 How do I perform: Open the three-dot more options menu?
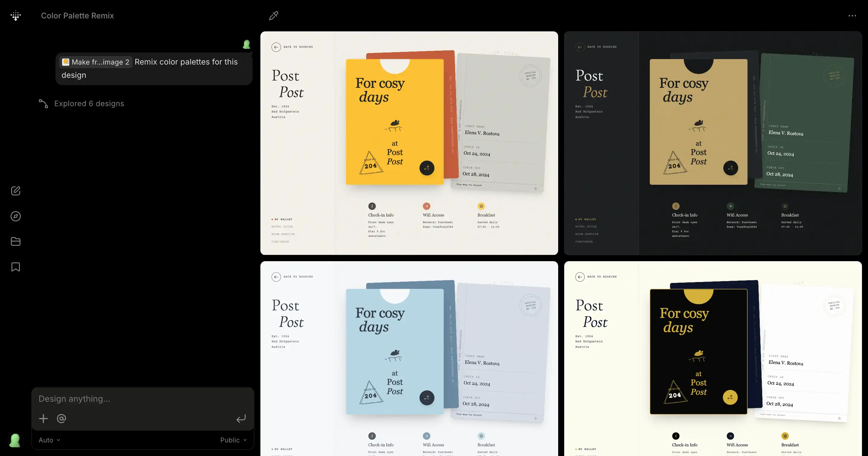pos(852,15)
